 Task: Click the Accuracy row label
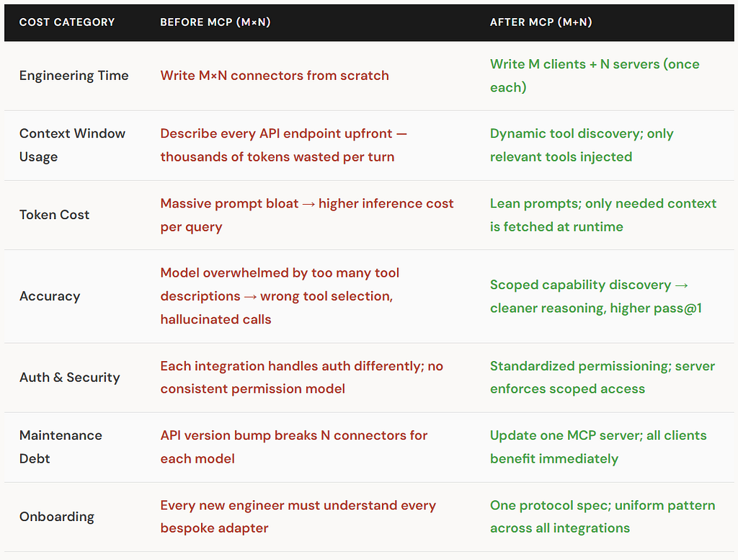click(x=50, y=296)
